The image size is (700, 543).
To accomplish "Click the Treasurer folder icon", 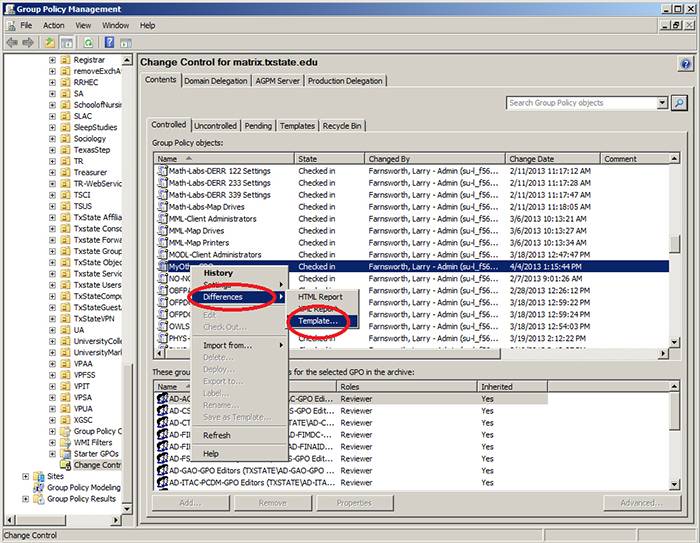I will coord(66,172).
